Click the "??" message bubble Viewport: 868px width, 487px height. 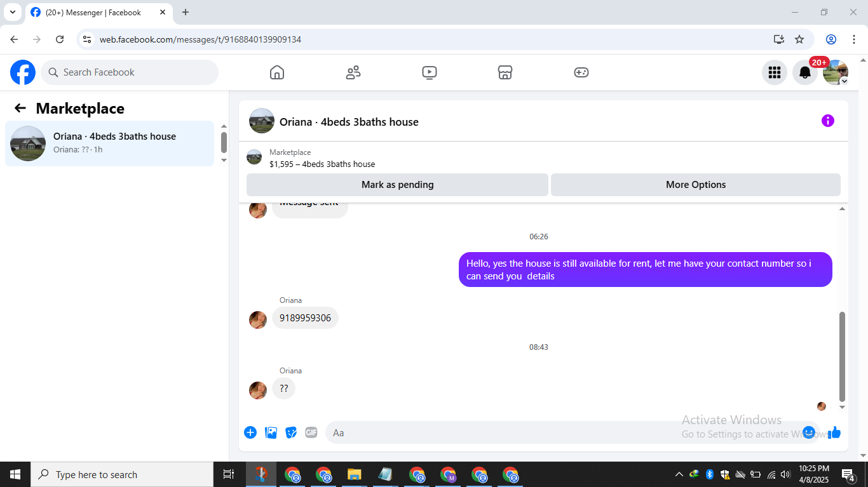[284, 389]
